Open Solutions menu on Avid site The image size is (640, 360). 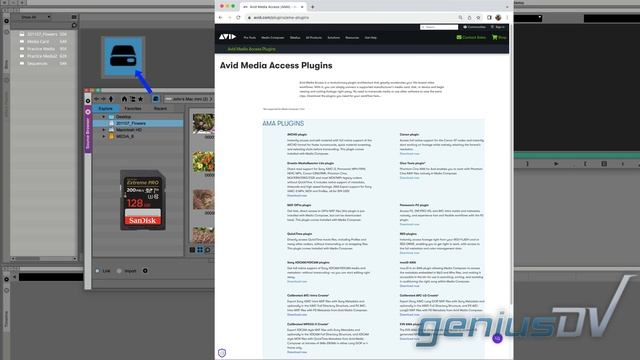pyautogui.click(x=333, y=38)
